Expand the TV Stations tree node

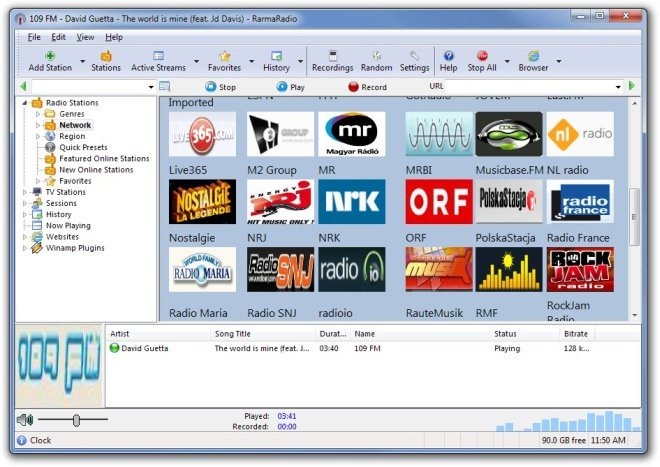(x=24, y=192)
